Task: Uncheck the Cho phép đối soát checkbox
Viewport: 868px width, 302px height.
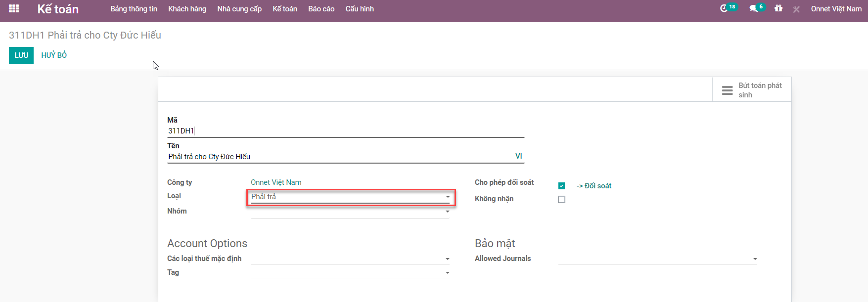Action: [x=561, y=186]
